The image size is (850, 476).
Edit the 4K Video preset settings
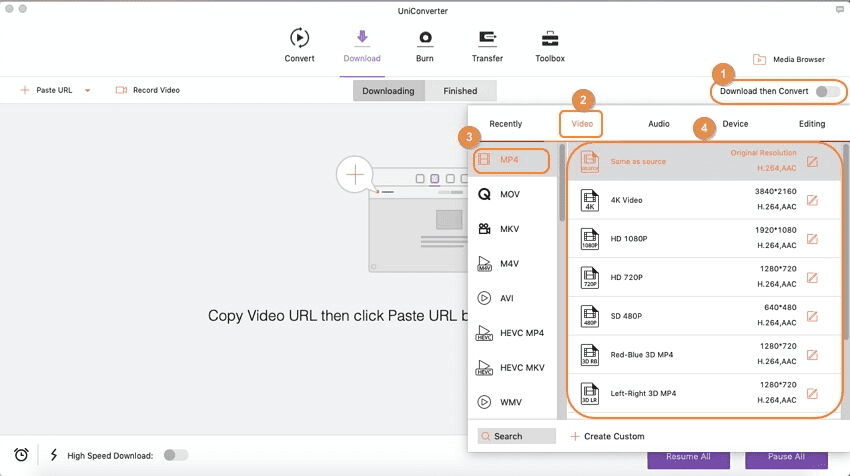coord(812,200)
